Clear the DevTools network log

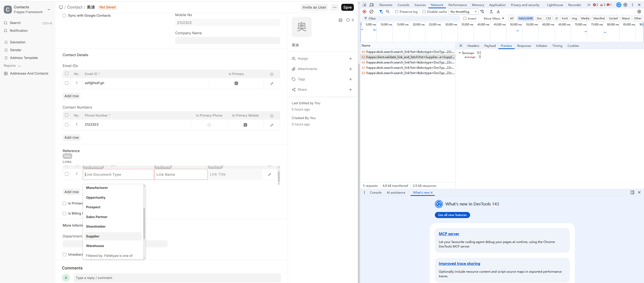click(371, 12)
